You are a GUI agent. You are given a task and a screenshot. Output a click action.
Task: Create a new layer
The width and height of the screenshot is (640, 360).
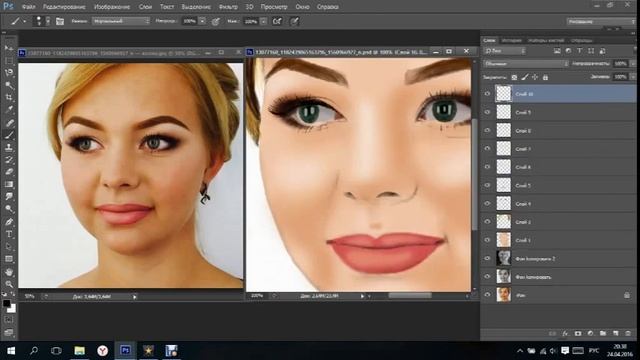point(616,333)
